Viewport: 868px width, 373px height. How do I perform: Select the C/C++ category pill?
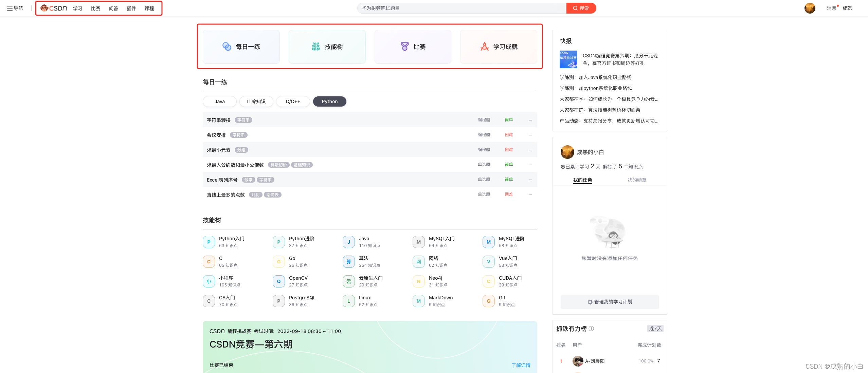point(293,101)
